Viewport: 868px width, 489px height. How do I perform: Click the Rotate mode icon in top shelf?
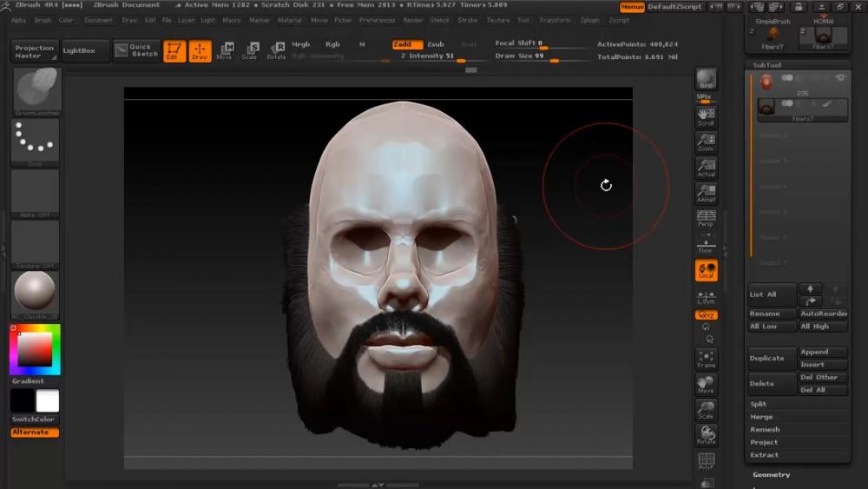276,50
